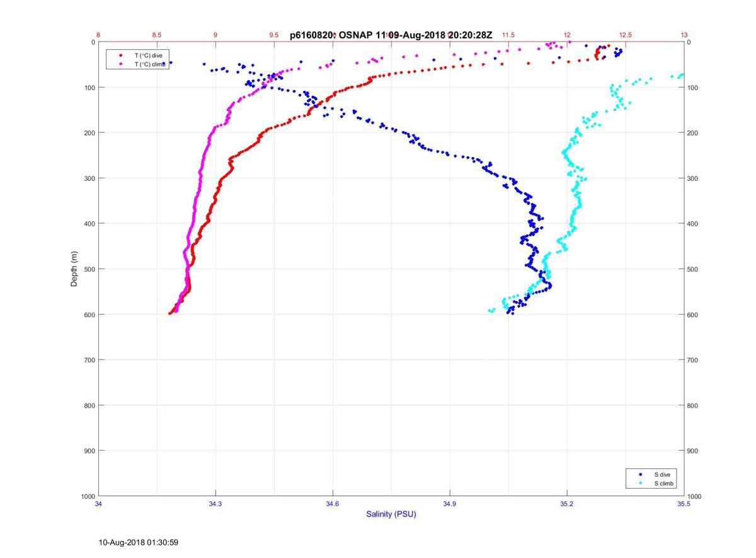
Task: Click the '800' tick on the right depth axis
Action: tap(694, 405)
